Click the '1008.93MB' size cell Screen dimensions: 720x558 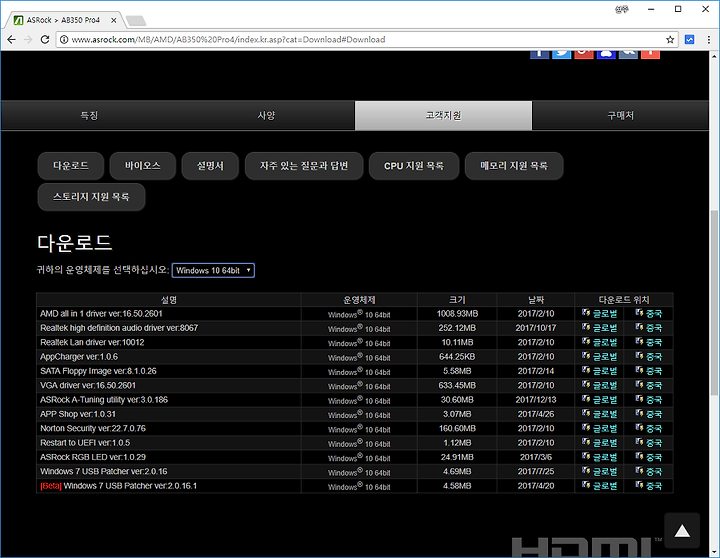(x=457, y=314)
